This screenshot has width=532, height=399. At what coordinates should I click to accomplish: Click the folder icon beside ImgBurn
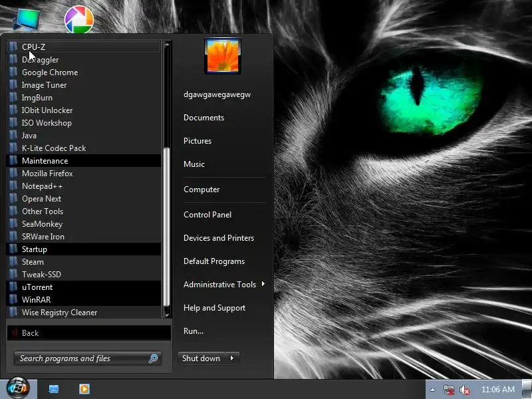[x=13, y=98]
